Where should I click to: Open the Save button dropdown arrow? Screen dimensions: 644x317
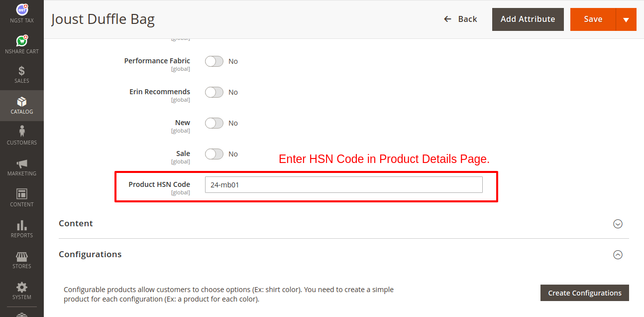click(x=626, y=19)
